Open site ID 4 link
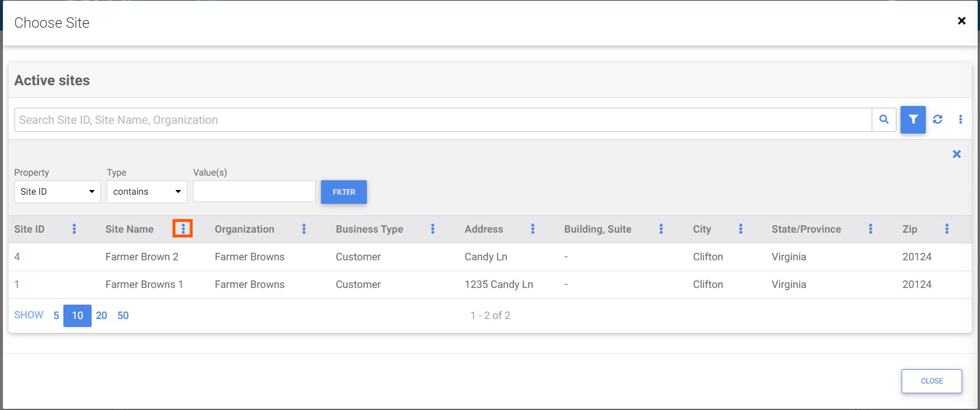Image resolution: width=980 pixels, height=410 pixels. pyautogui.click(x=17, y=257)
